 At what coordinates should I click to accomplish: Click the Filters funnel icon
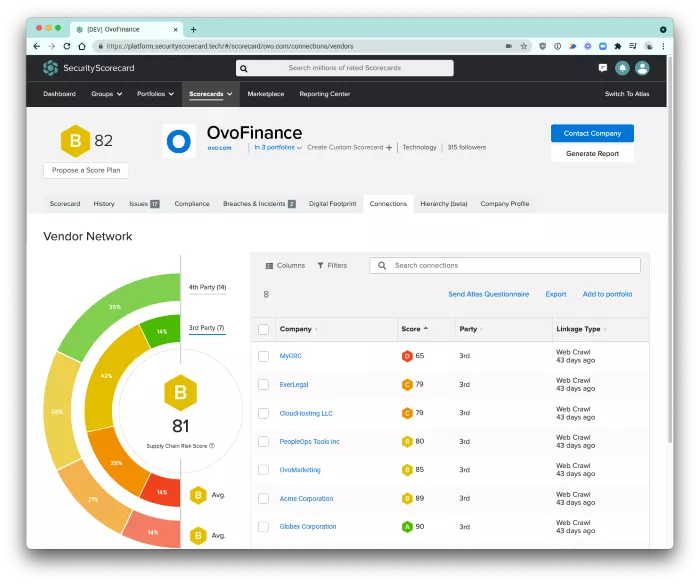[x=320, y=266]
